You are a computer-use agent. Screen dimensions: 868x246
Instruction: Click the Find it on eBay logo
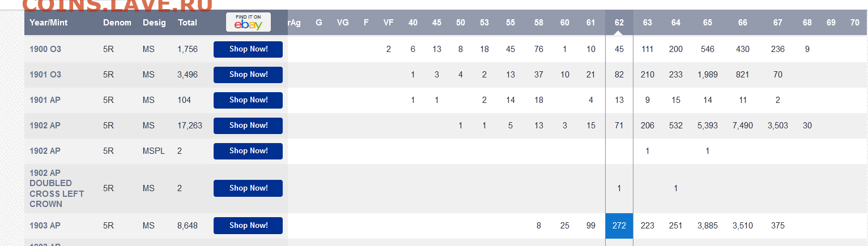tap(248, 22)
